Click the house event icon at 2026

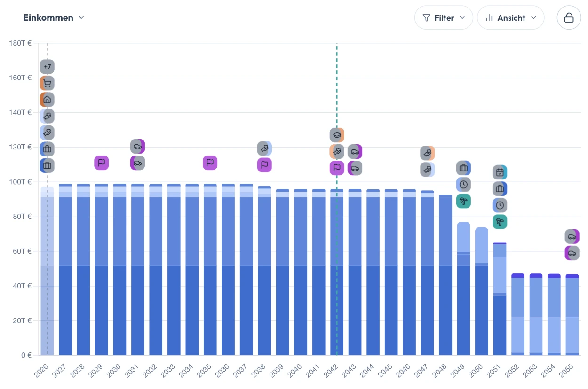(x=47, y=100)
